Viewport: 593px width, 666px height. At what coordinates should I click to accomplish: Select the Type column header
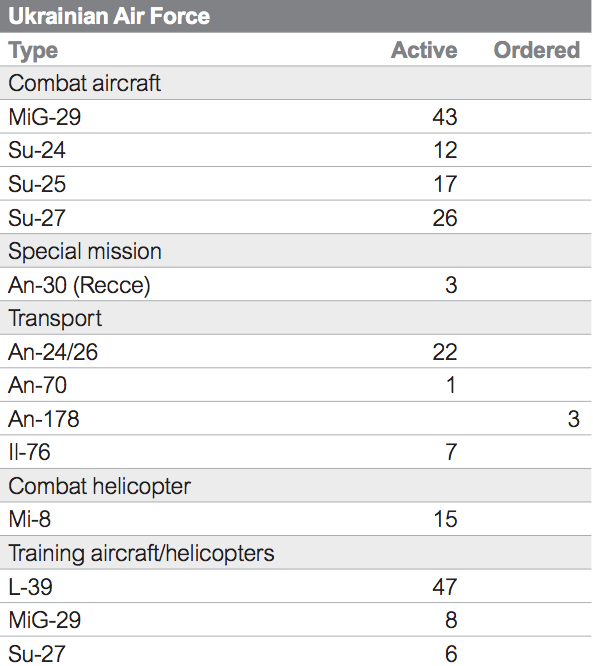click(x=33, y=51)
